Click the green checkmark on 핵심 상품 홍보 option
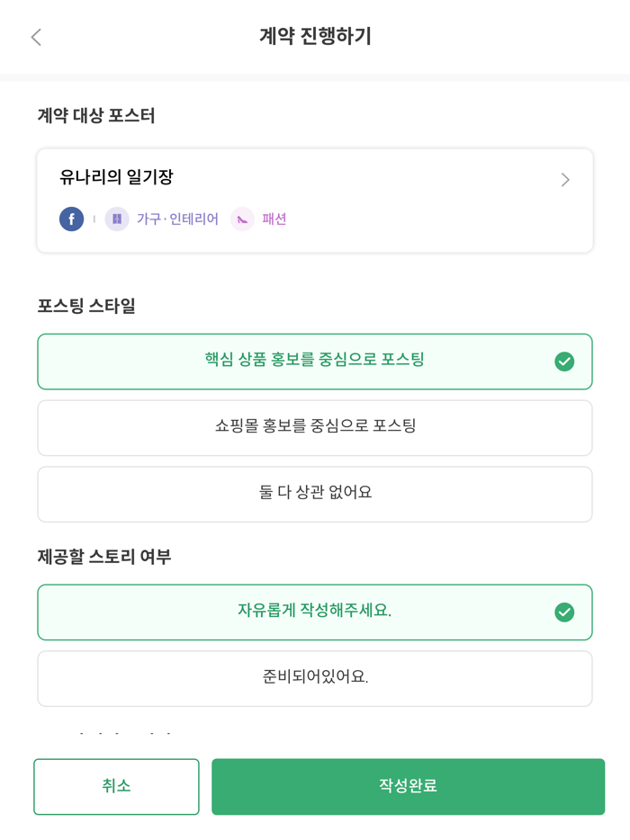Viewport: 630px width, 840px height. [x=564, y=362]
